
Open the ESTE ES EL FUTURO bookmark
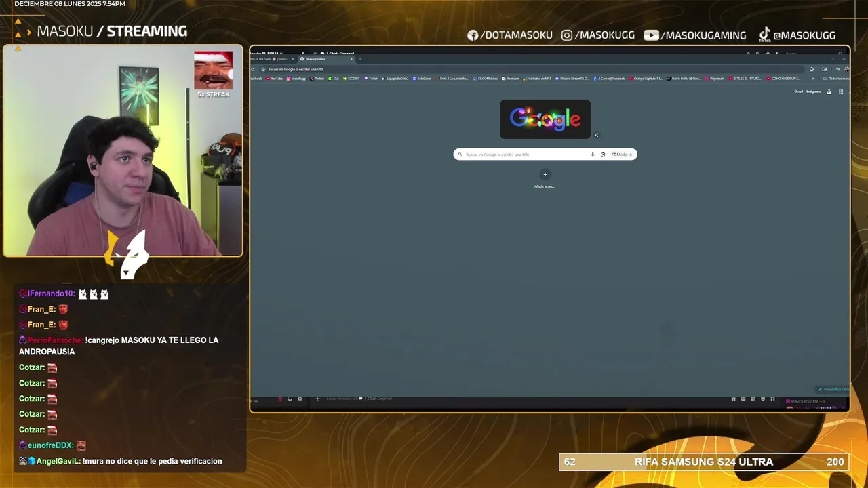(x=745, y=79)
